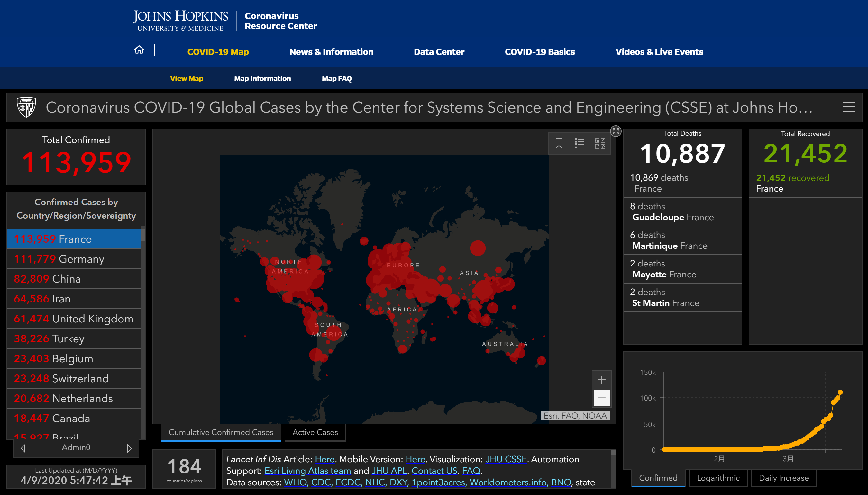Select the Map Information sub-tab

262,78
